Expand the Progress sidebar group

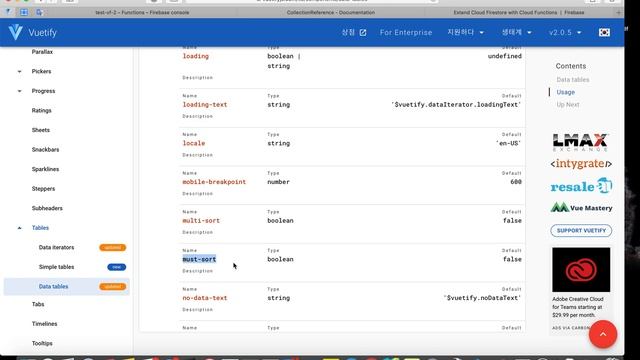coord(43,91)
